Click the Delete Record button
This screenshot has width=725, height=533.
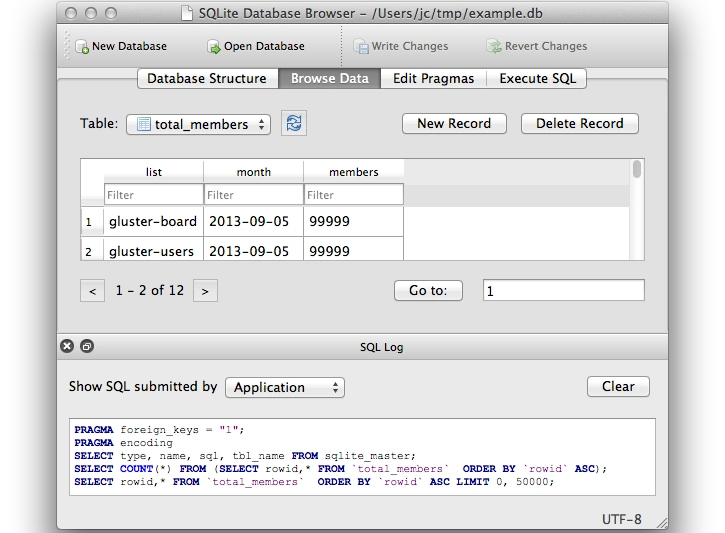(x=580, y=123)
